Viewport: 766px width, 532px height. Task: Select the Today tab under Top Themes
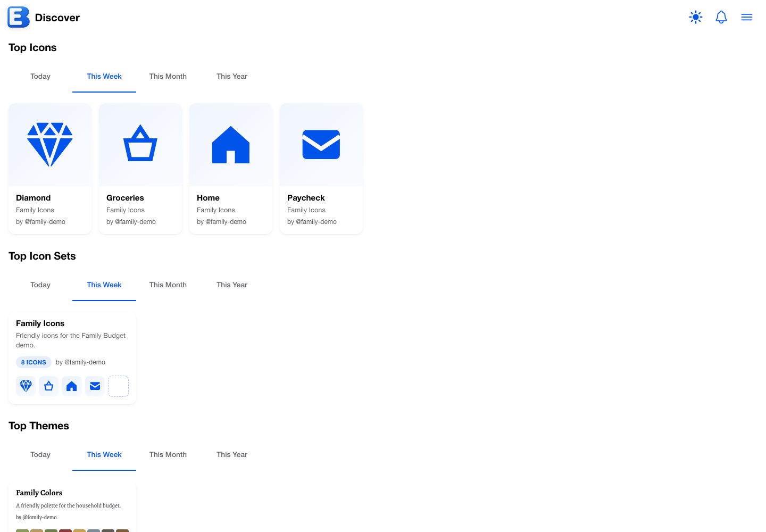point(40,455)
